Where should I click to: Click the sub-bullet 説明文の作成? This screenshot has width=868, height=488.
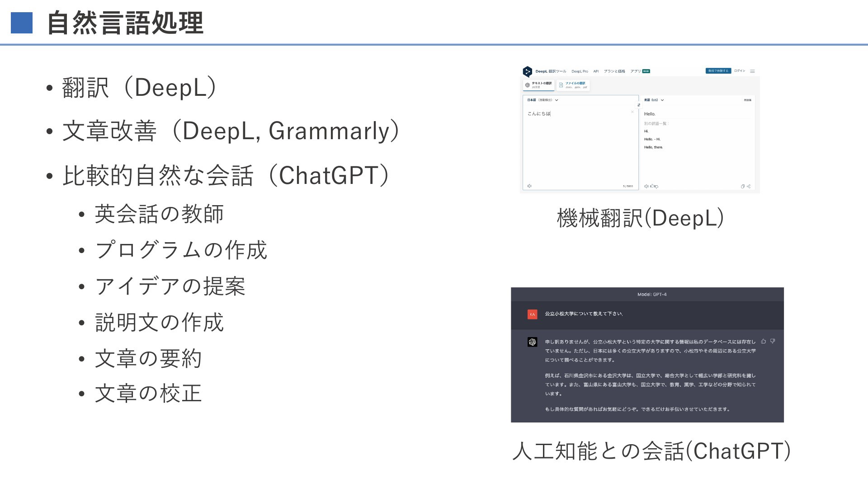click(159, 322)
